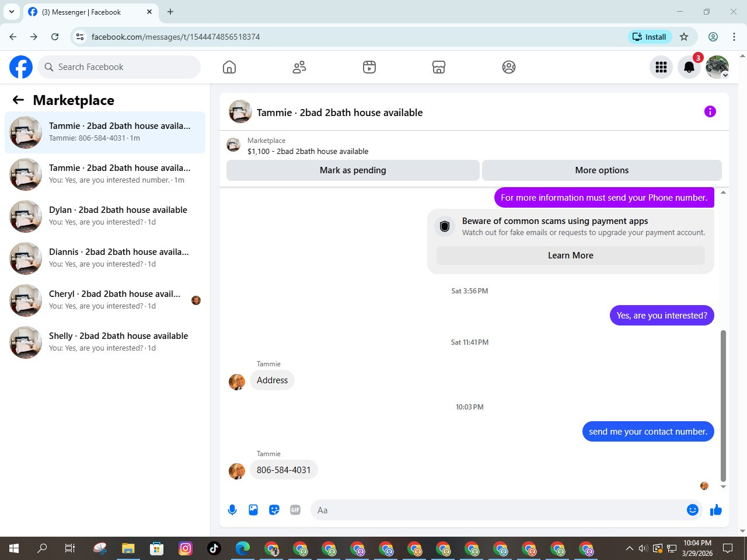Image resolution: width=747 pixels, height=560 pixels.
Task: Open the Dylan conversation
Action: pos(105,216)
